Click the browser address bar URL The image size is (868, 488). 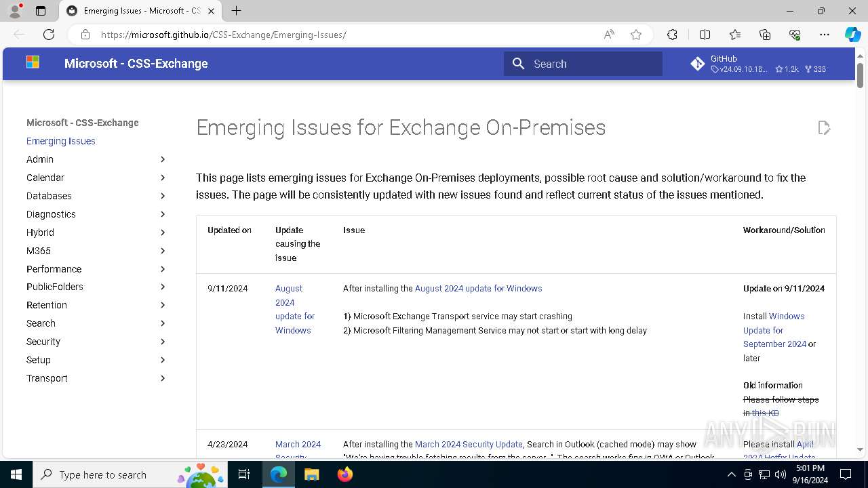(223, 35)
